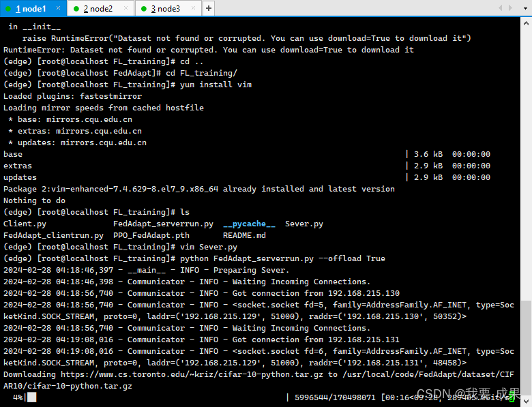This screenshot has height=407, width=532.
Task: Switch to the node3 session tab
Action: 166,8
